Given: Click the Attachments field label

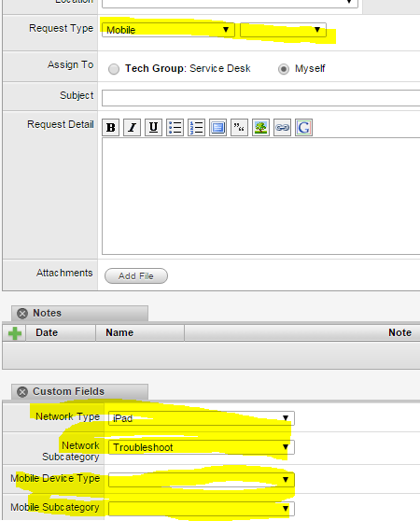Looking at the screenshot, I should point(64,274).
